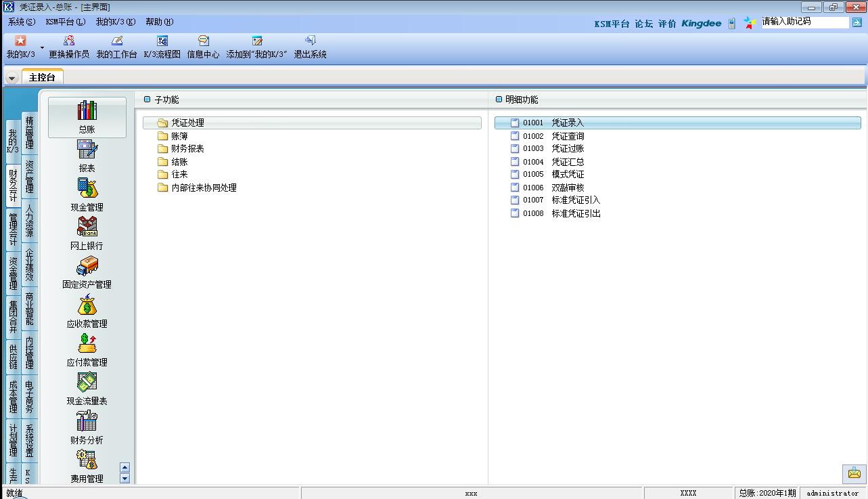Click the 论坛 forum link
The image size is (868, 499).
(x=643, y=24)
